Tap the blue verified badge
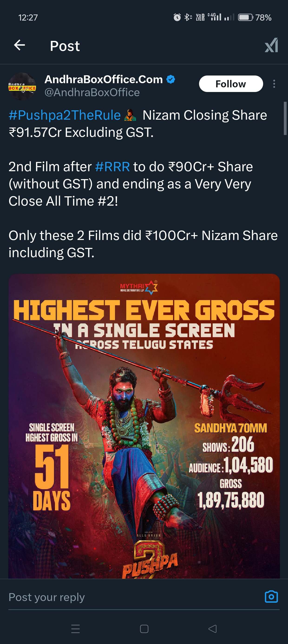The height and width of the screenshot is (644, 288). (x=171, y=79)
